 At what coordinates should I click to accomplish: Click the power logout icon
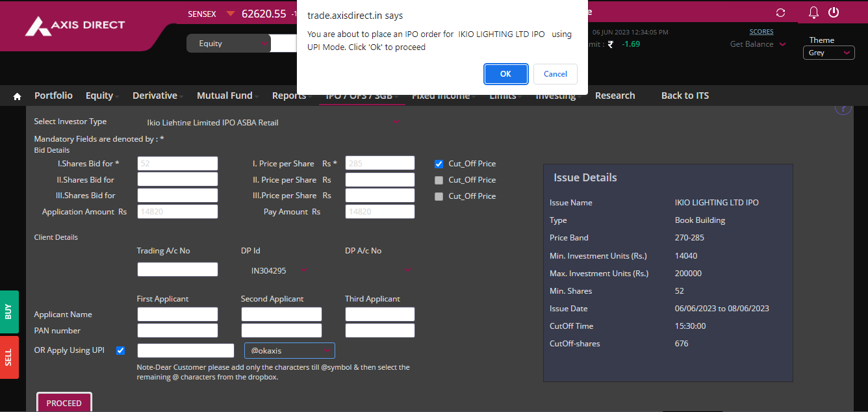[x=834, y=12]
